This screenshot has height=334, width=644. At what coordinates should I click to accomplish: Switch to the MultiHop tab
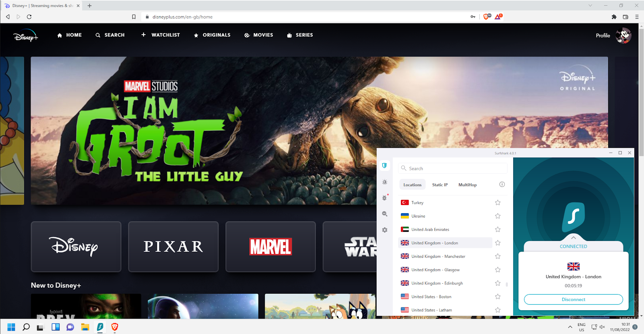click(468, 185)
